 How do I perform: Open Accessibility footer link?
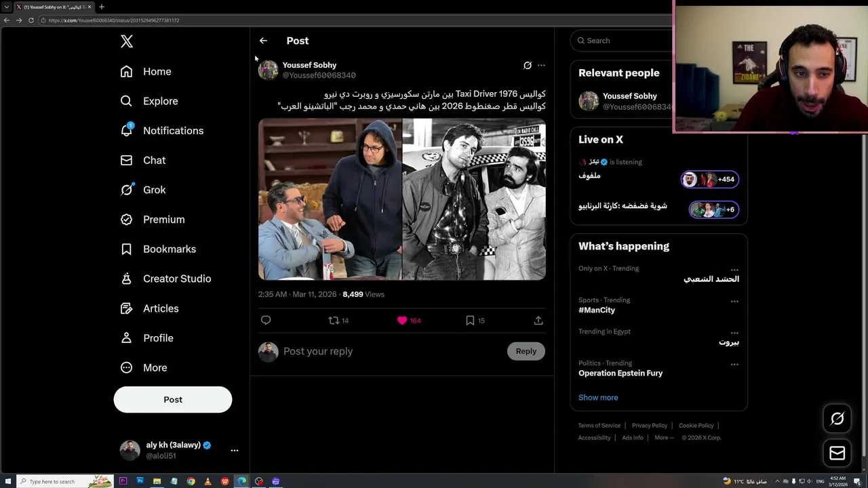coord(594,438)
